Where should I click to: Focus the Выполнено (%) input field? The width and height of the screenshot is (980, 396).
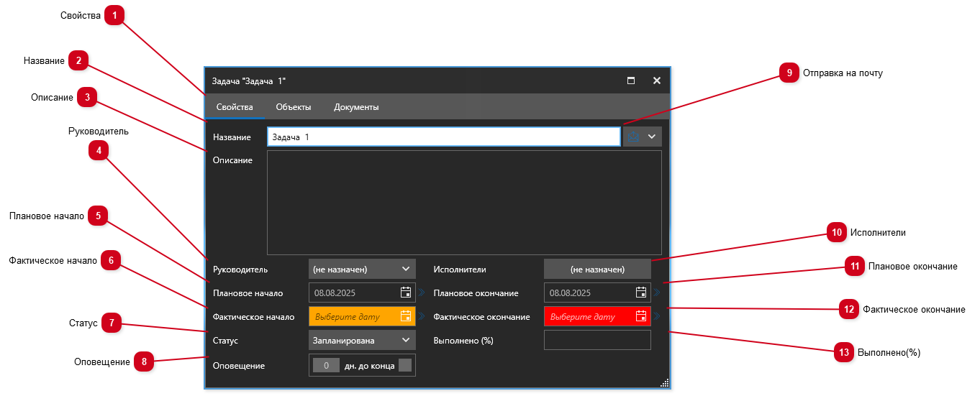[x=596, y=340]
